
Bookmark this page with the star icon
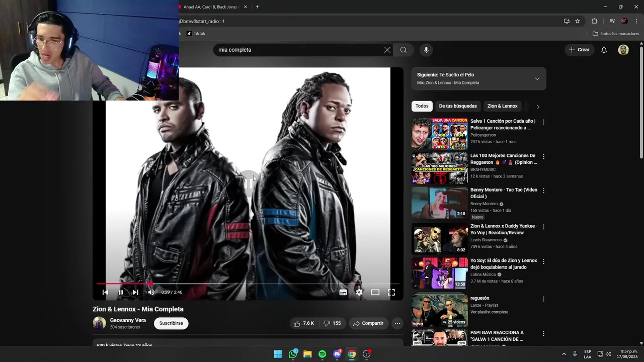click(x=578, y=21)
